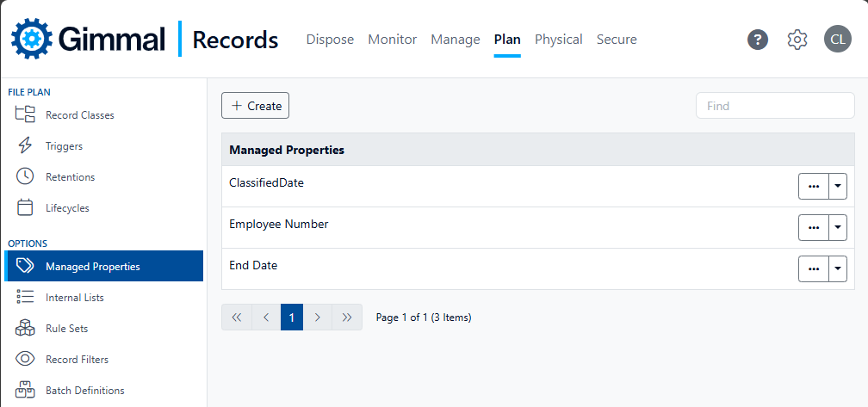Open the Retentions clock icon
The width and height of the screenshot is (868, 407).
pyautogui.click(x=25, y=177)
